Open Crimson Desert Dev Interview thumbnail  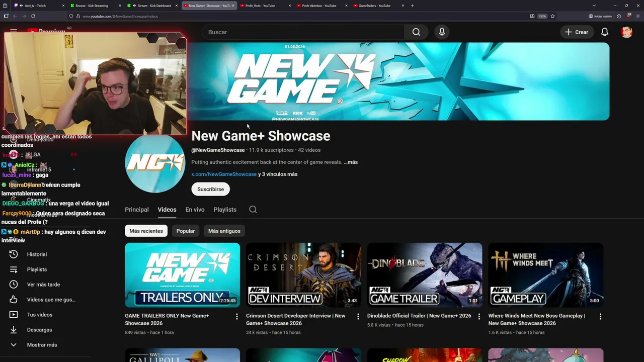(303, 275)
